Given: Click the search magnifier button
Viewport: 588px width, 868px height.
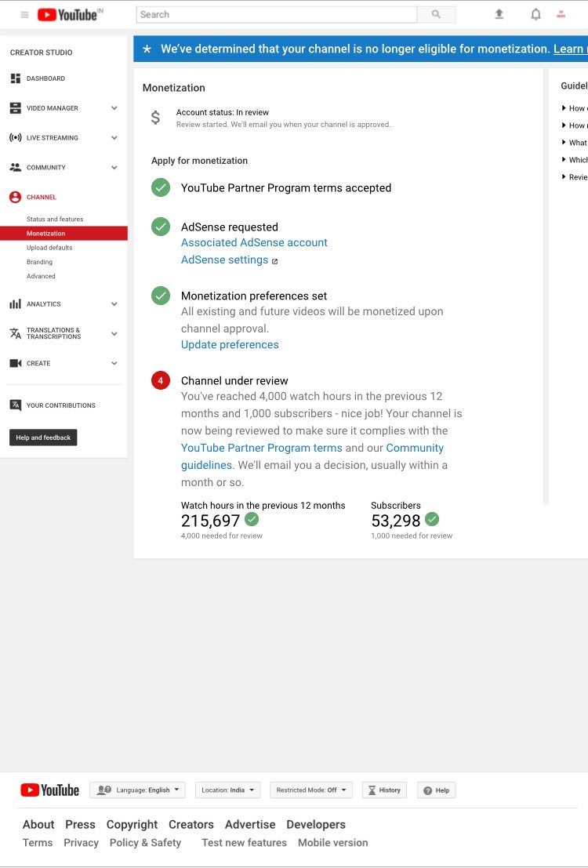Looking at the screenshot, I should 436,14.
